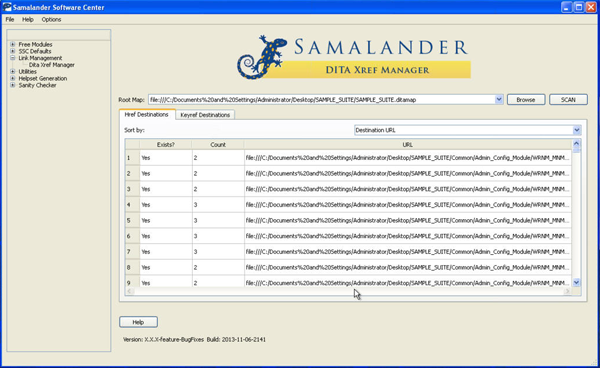Expand the Helpset Generation tree node

[x=13, y=78]
